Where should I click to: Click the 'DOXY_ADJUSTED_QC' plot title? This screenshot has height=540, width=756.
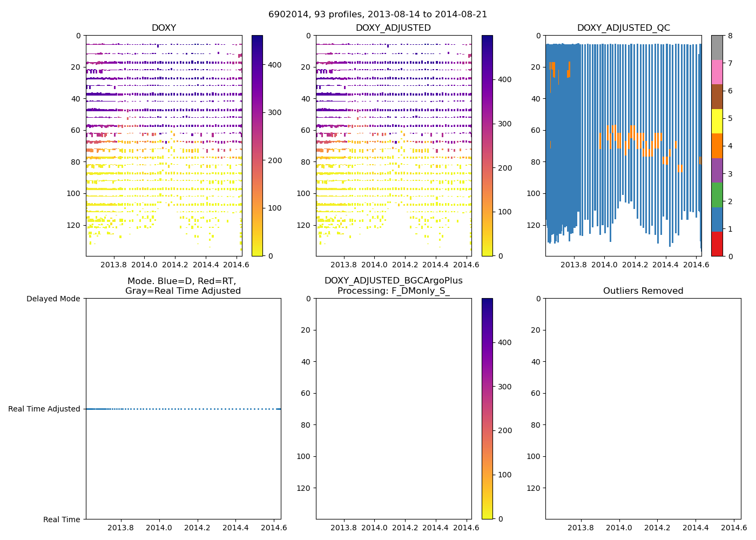(623, 28)
